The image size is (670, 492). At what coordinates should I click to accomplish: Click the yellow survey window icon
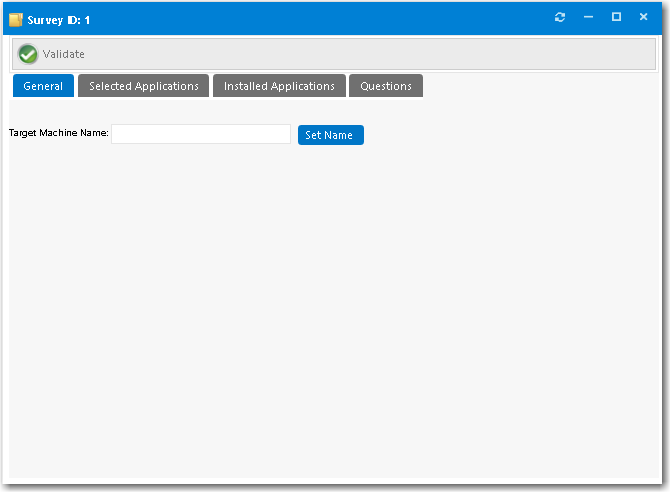coord(16,20)
